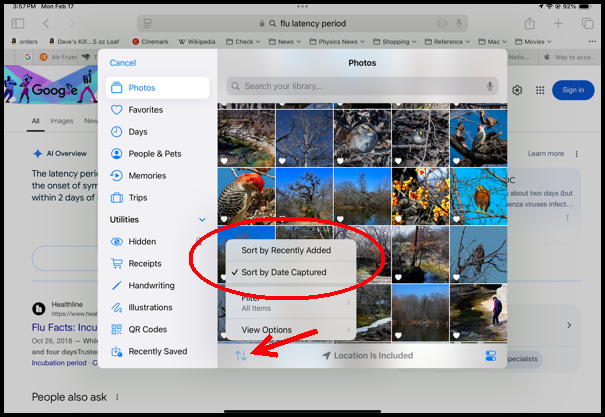
Task: Open the View Options submenu
Action: 291,330
